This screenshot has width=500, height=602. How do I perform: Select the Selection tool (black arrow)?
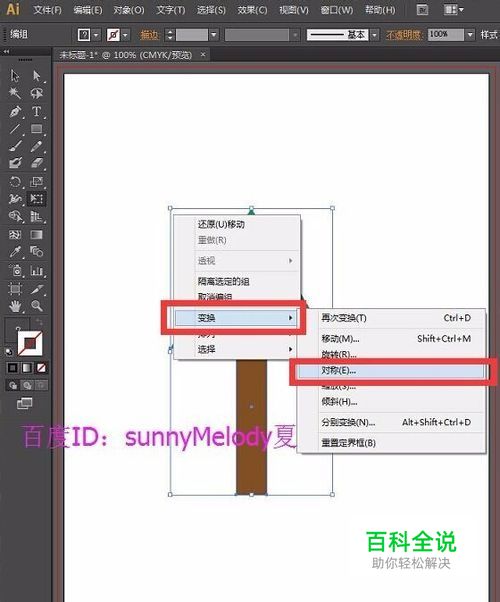point(15,76)
